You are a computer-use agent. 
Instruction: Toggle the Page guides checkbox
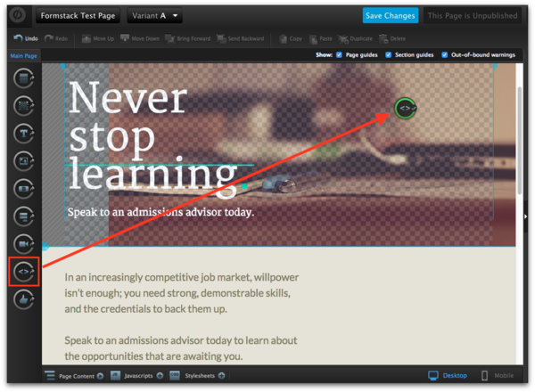338,55
